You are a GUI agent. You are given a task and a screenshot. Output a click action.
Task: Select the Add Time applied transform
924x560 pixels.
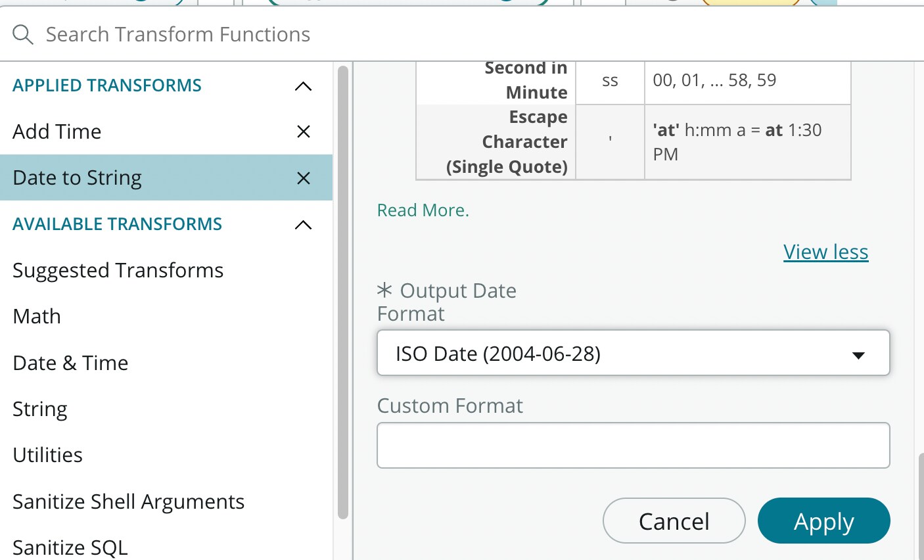57,131
